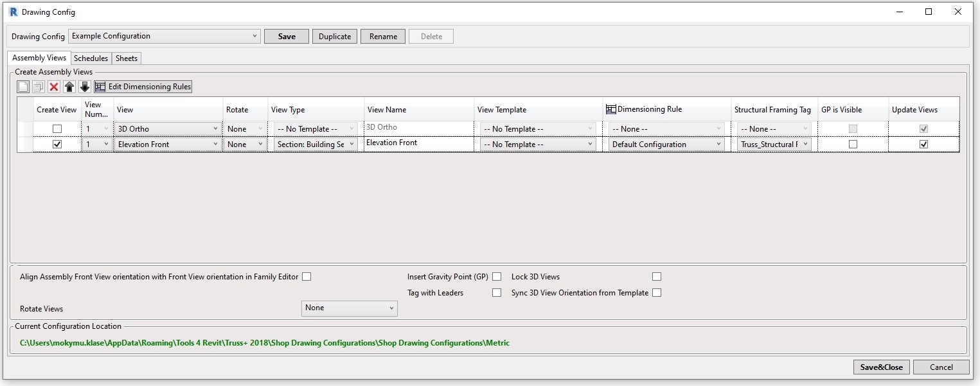Click the duplicate view row icon
The width and height of the screenshot is (980, 386).
pyautogui.click(x=39, y=87)
